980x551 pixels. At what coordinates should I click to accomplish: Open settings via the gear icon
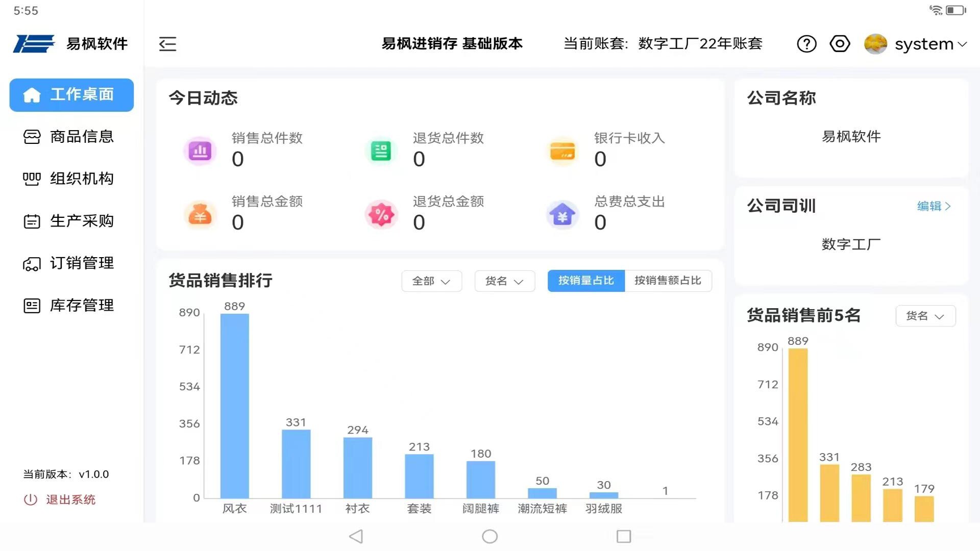tap(840, 44)
